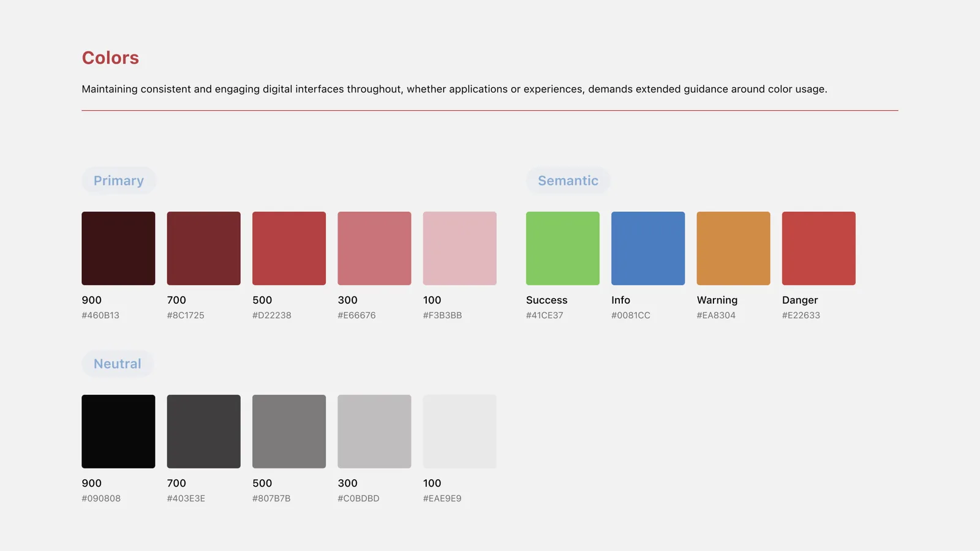Click the hex code #460B13
Viewport: 980px width, 551px height.
click(100, 315)
